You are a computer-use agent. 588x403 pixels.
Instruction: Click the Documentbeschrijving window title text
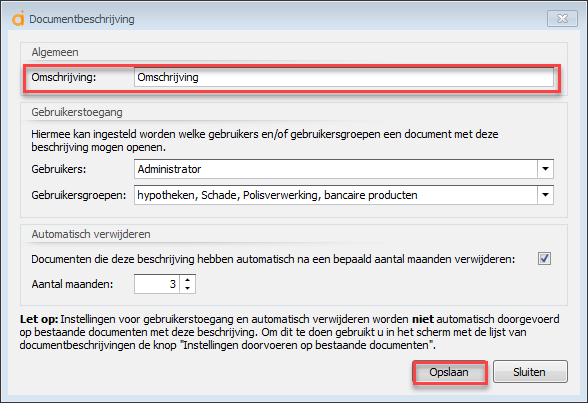82,19
